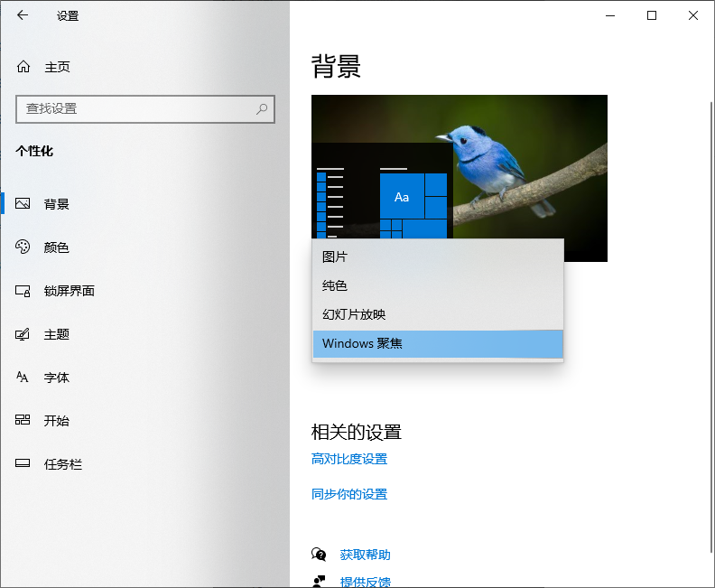The image size is (715, 588).
Task: Focus the 查找设置 search field
Action: [x=145, y=109]
